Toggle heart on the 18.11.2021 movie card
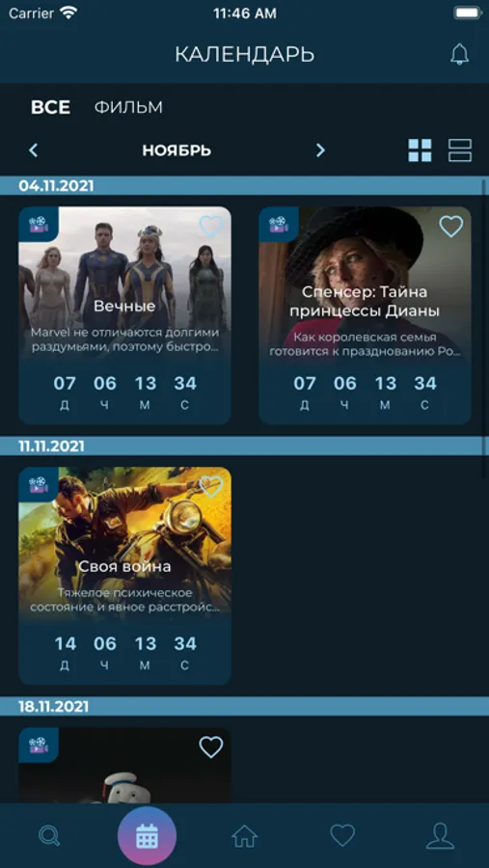 click(x=211, y=746)
